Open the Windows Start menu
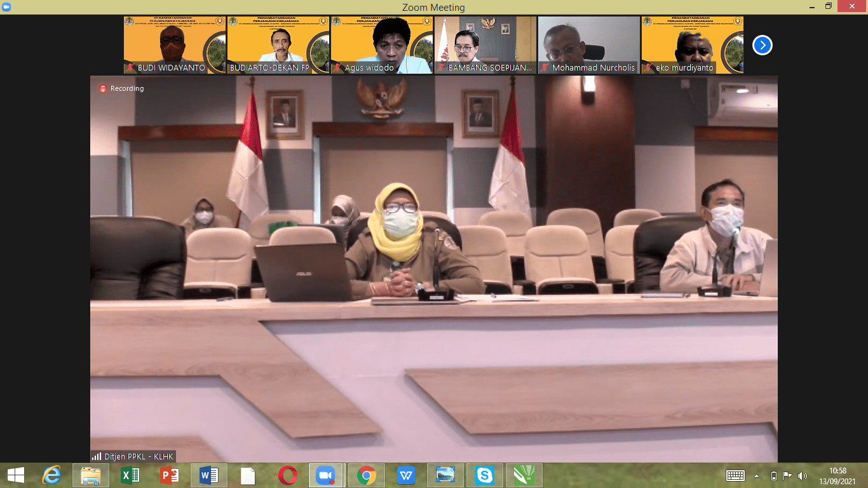The image size is (868, 488). click(16, 475)
